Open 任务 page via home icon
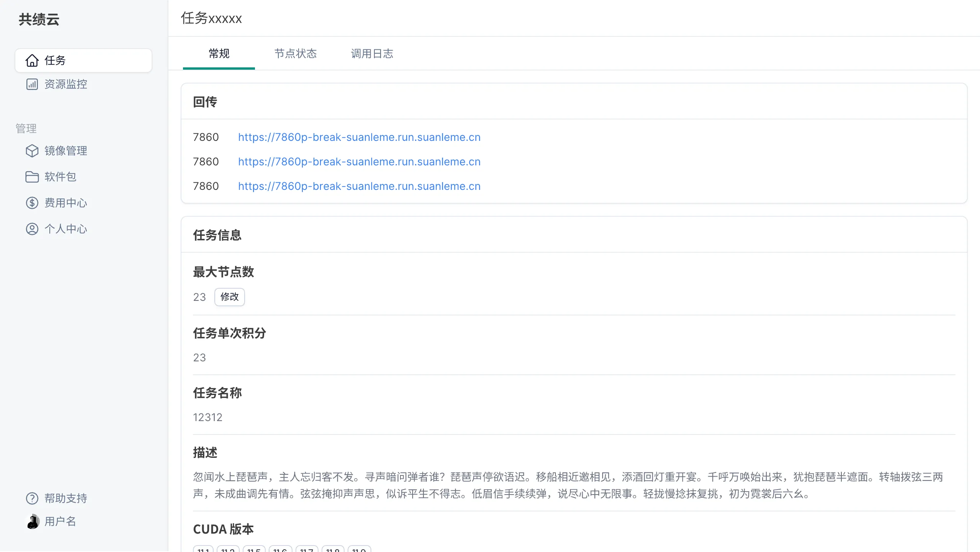This screenshot has height=552, width=980. (32, 60)
